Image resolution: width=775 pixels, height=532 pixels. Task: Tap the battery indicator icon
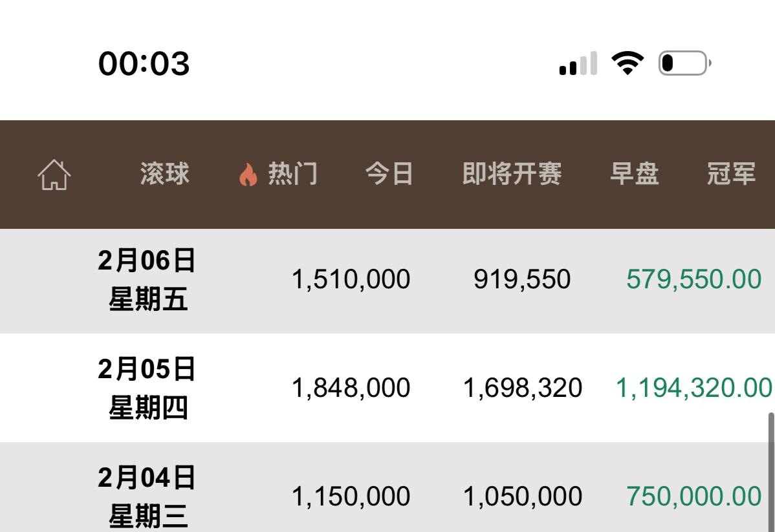tap(684, 63)
